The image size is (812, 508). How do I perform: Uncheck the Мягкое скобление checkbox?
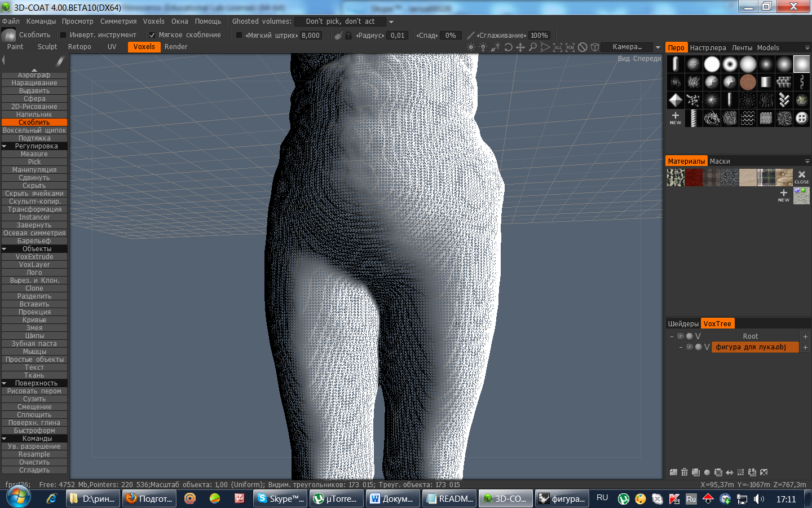pyautogui.click(x=152, y=35)
